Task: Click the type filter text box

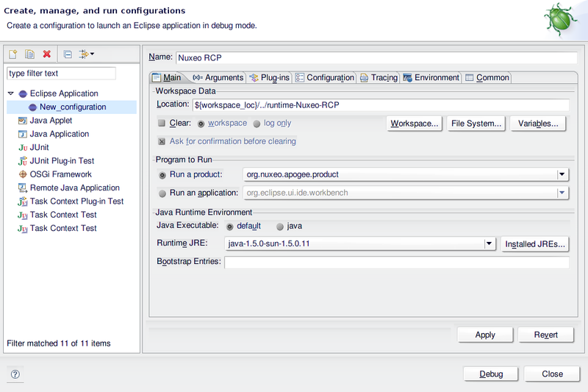Action: [x=61, y=74]
